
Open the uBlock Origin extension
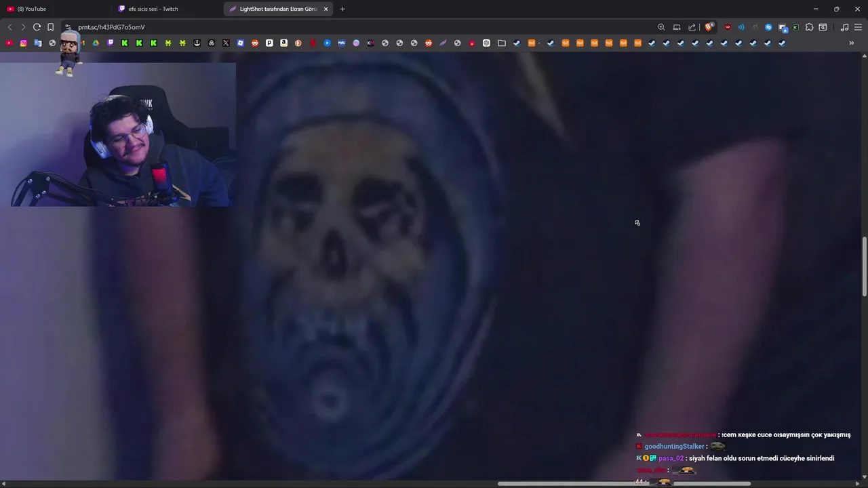[x=728, y=27]
